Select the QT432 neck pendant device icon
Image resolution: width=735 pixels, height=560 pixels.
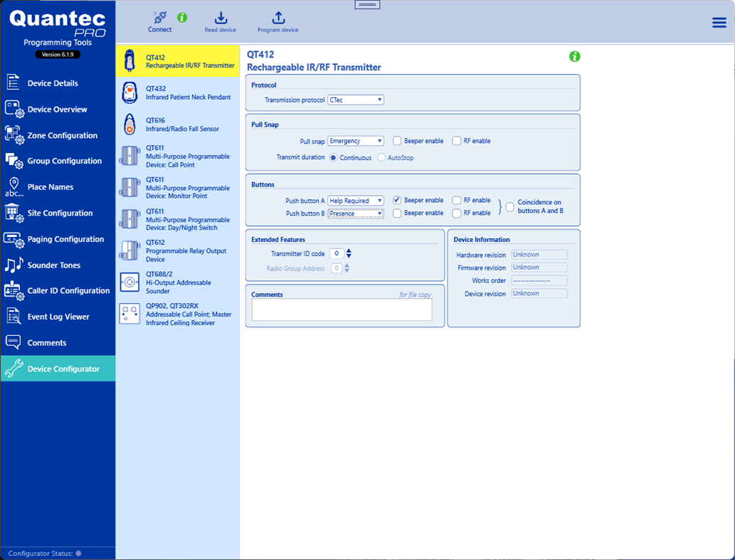point(129,93)
